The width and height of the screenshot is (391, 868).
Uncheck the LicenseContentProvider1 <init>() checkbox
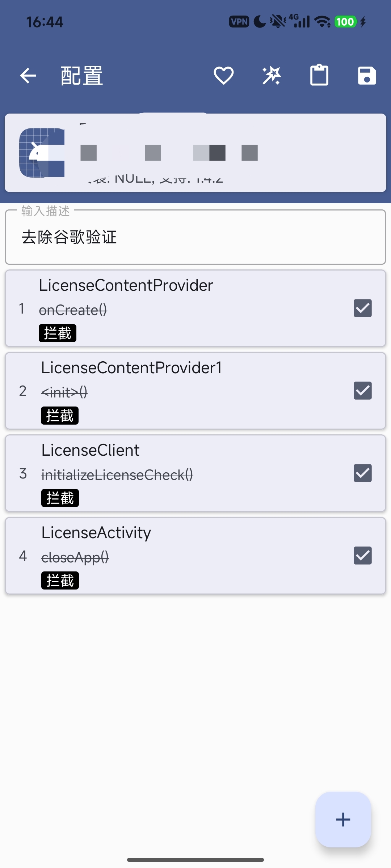pos(362,391)
